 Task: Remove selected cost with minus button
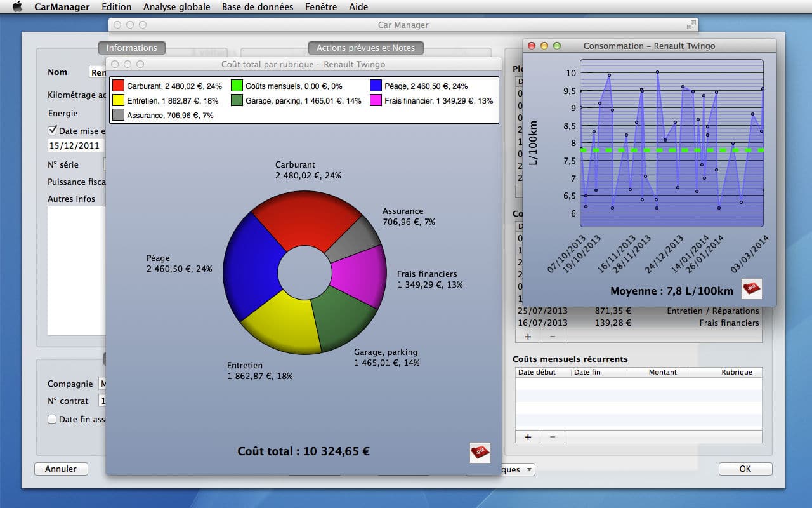(552, 336)
